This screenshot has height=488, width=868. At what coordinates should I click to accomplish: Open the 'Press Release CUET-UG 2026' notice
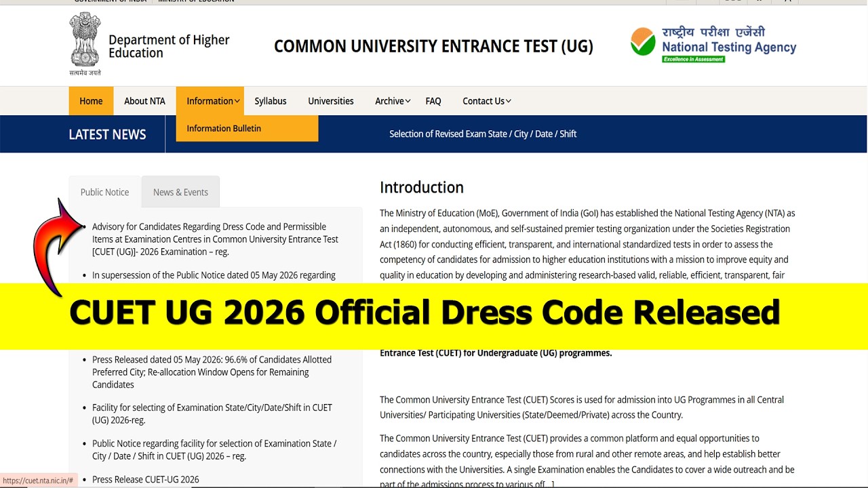coord(146,479)
